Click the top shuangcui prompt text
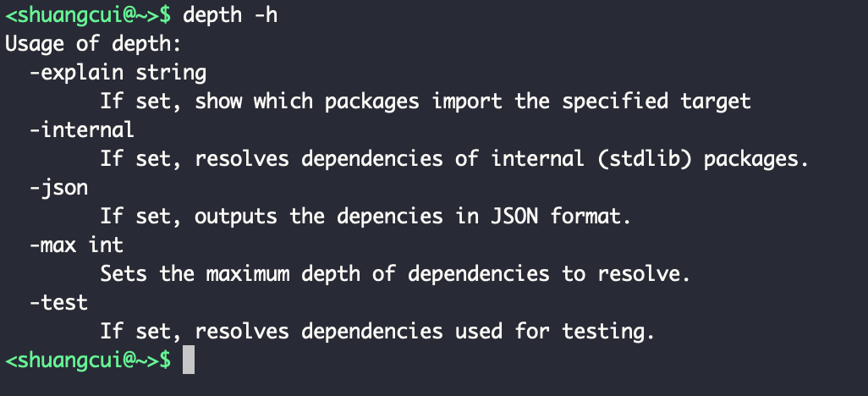 pos(88,14)
